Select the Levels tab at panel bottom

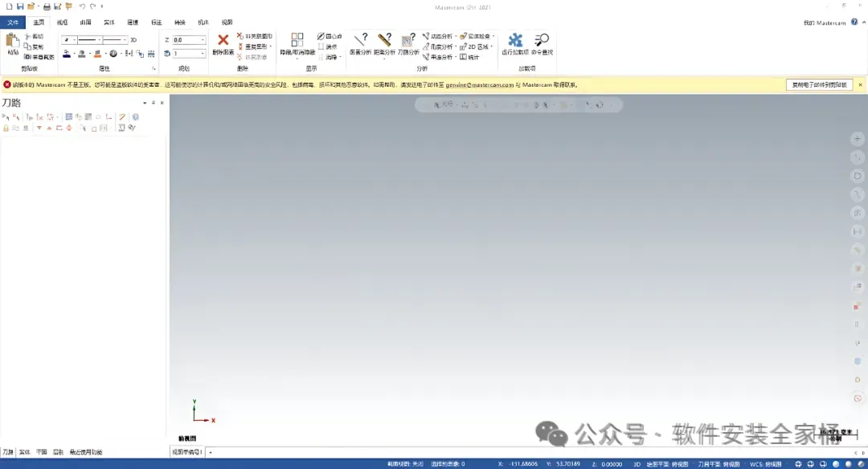(x=58, y=452)
